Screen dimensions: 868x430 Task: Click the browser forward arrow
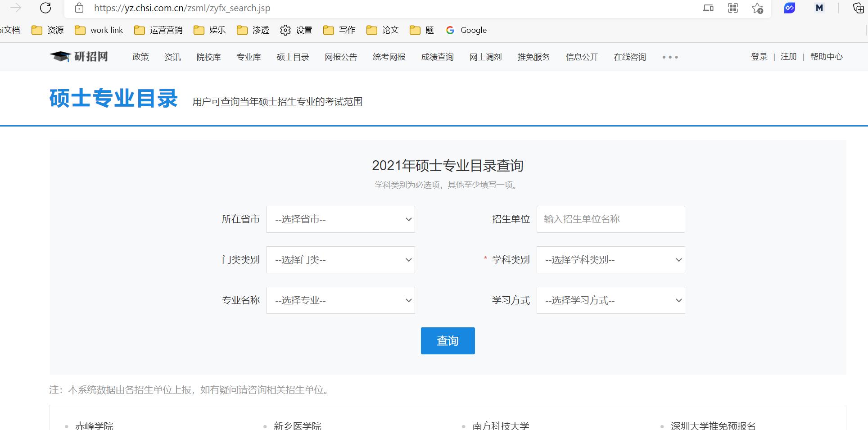(x=16, y=8)
